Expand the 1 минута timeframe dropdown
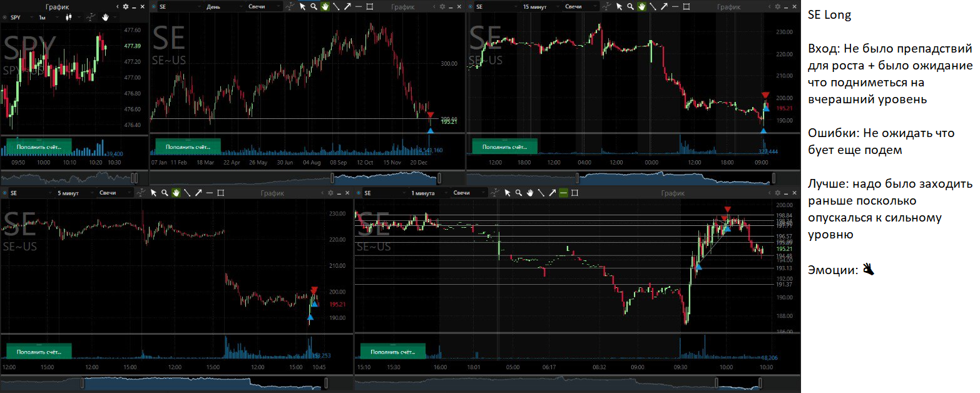The image size is (980, 393). (429, 193)
